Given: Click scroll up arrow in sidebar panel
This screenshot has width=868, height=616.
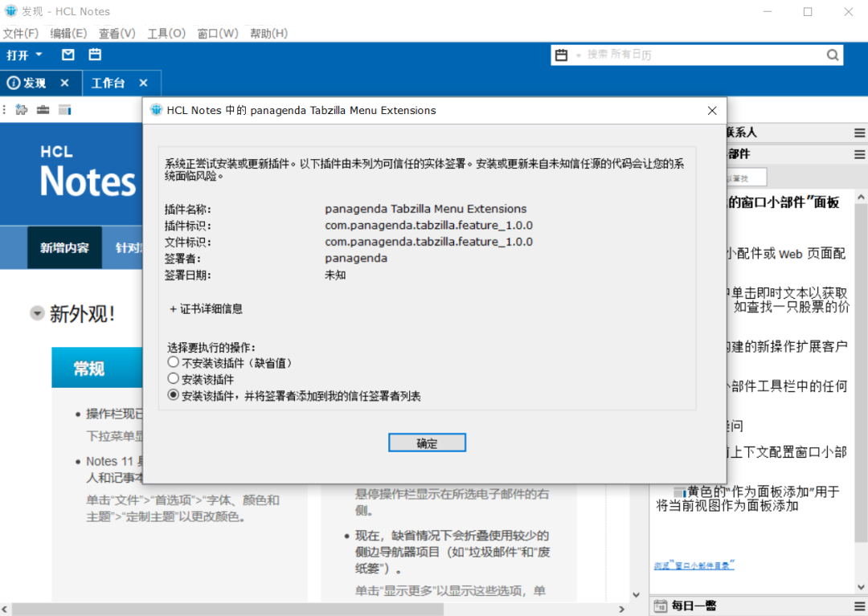Looking at the screenshot, I should point(860,197).
